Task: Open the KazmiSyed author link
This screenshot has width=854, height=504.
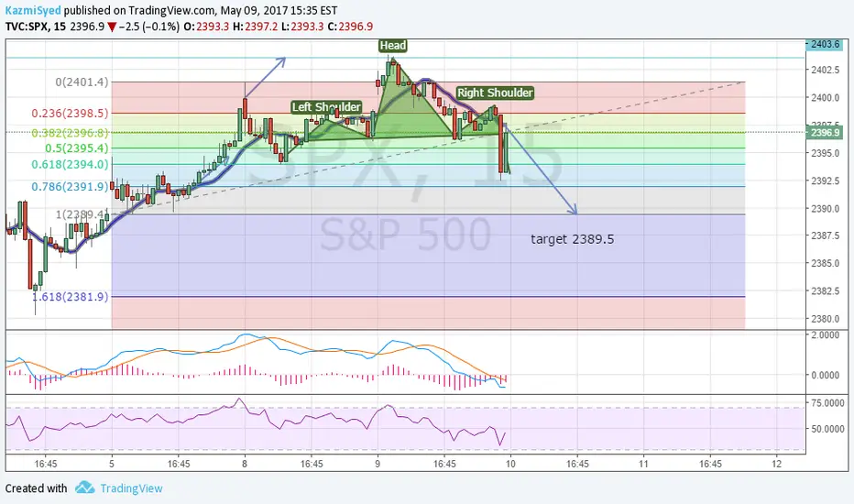Action: (x=33, y=10)
